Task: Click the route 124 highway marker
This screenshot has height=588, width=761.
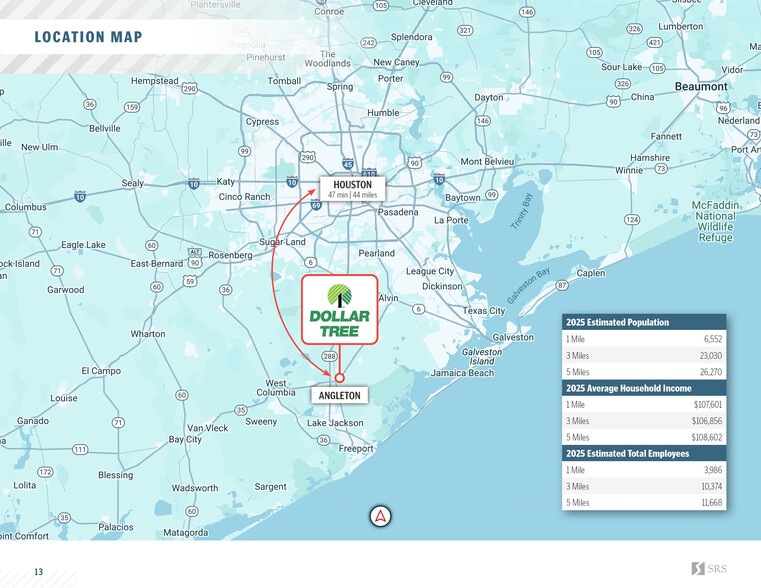Action: point(631,220)
